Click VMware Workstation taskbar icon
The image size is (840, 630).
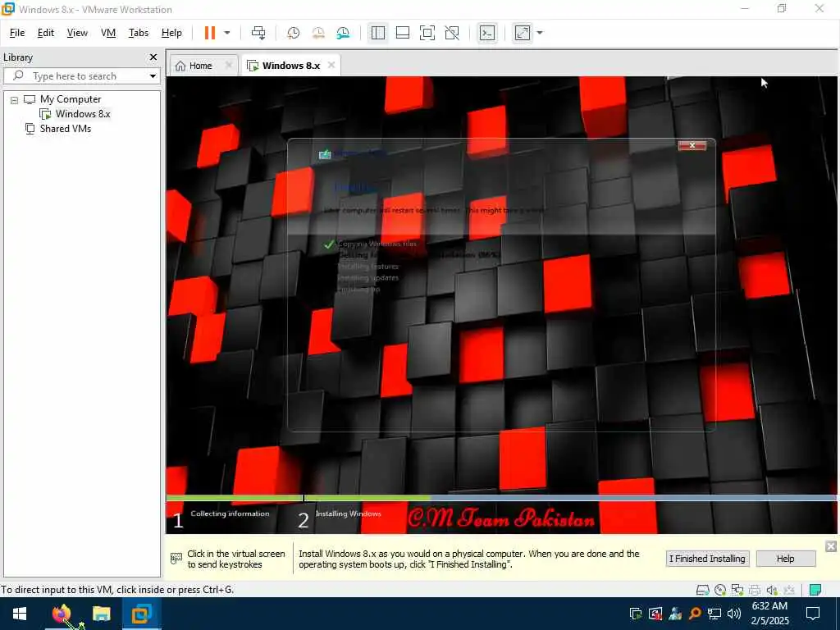pyautogui.click(x=141, y=614)
